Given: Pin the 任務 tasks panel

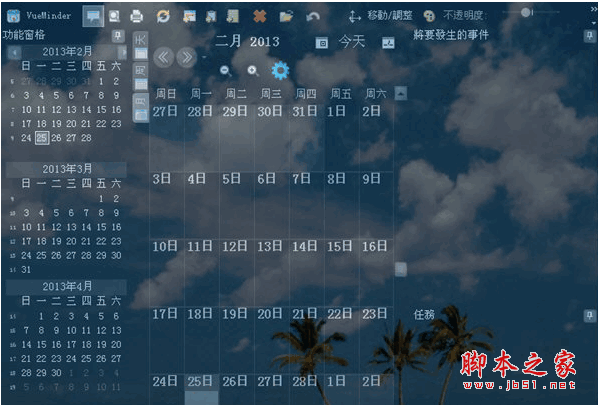Looking at the screenshot, I should [590, 315].
